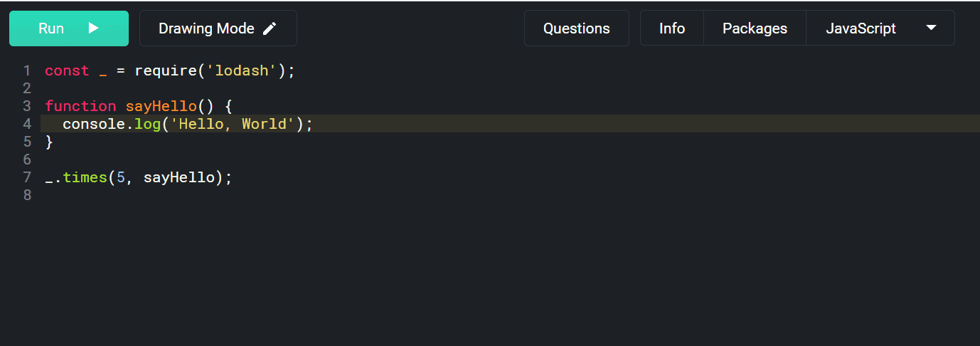The height and width of the screenshot is (346, 980).
Task: Open the Questions panel
Action: coord(577,28)
